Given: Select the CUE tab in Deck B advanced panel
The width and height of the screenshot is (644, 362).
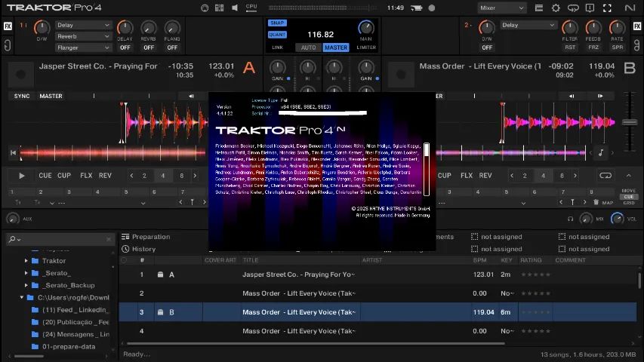Looking at the screenshot, I should [629, 197].
